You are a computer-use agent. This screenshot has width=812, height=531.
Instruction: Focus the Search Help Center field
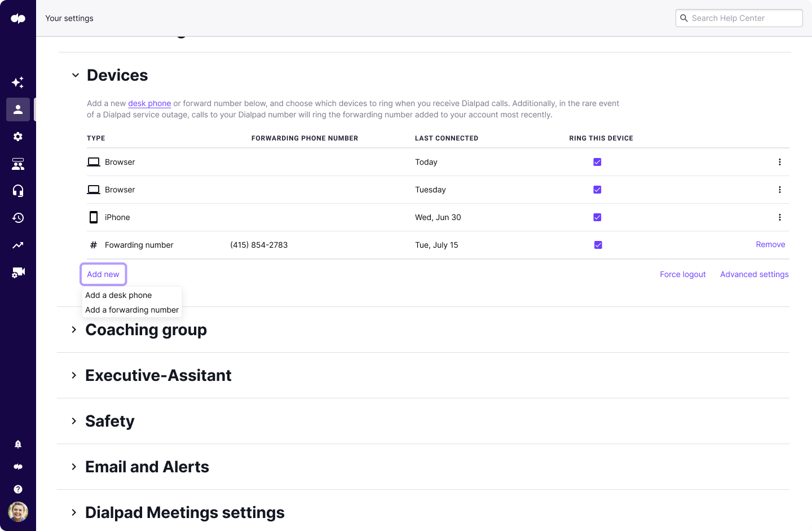coord(739,18)
